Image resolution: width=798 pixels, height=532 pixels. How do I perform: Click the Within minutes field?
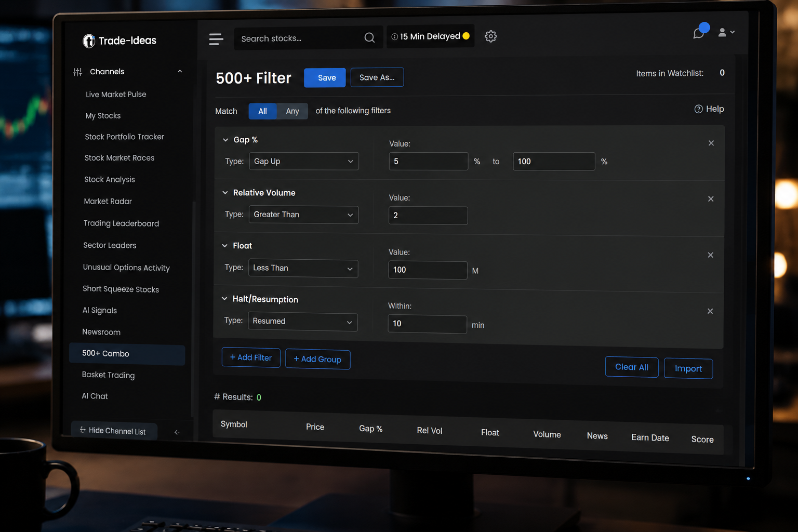pos(427,324)
